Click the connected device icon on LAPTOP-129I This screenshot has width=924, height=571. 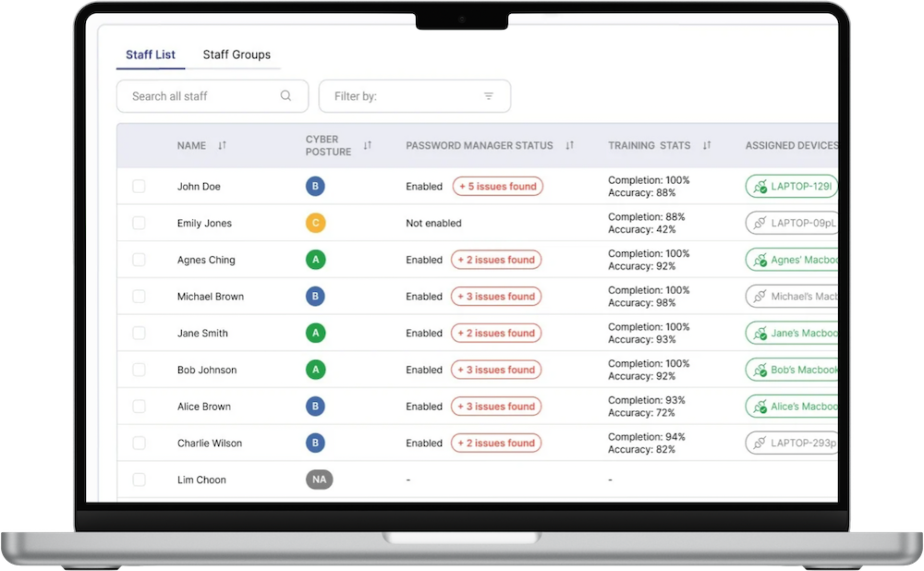coord(759,186)
